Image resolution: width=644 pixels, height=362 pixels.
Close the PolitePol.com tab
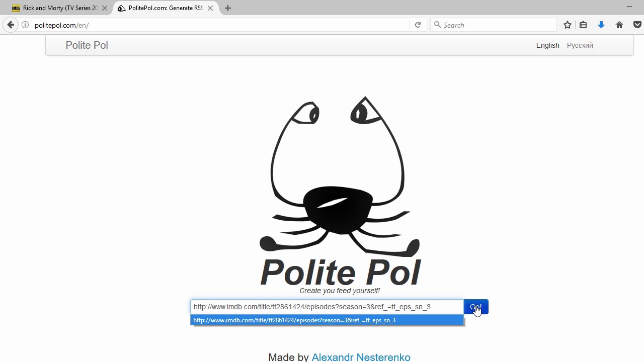click(x=211, y=8)
